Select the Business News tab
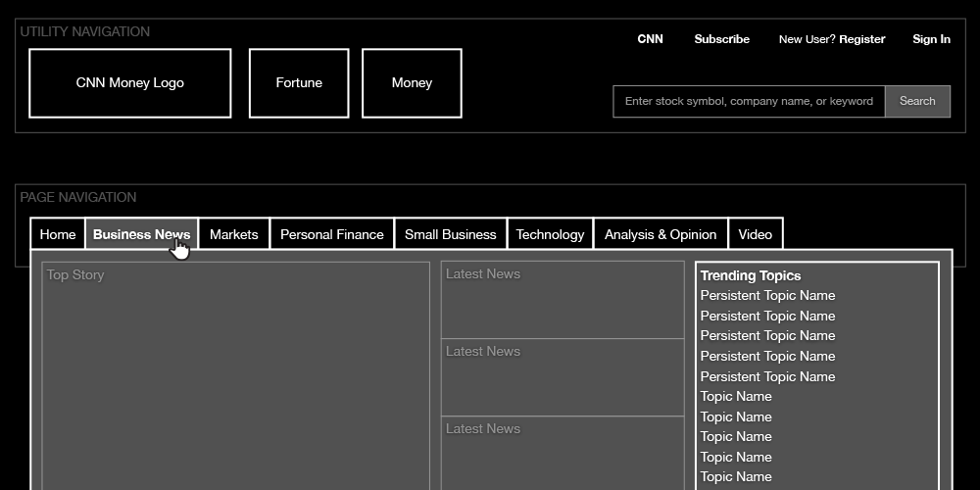The height and width of the screenshot is (490, 980). (x=141, y=234)
